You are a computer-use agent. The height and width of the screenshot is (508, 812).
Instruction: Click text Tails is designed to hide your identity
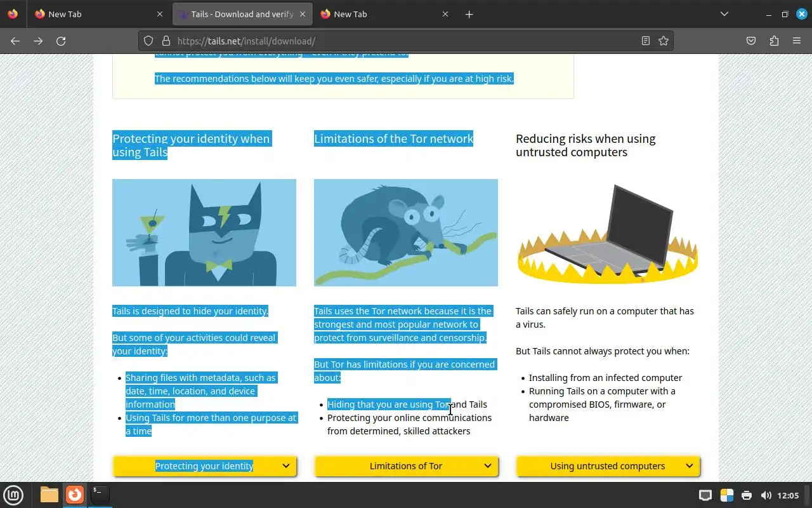190,311
